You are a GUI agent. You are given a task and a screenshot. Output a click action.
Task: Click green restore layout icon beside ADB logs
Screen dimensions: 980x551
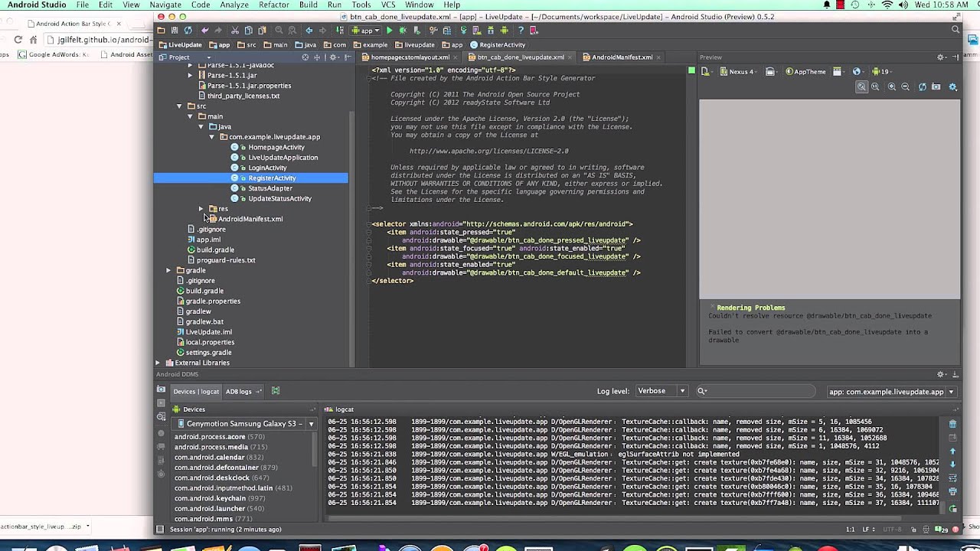(x=276, y=391)
